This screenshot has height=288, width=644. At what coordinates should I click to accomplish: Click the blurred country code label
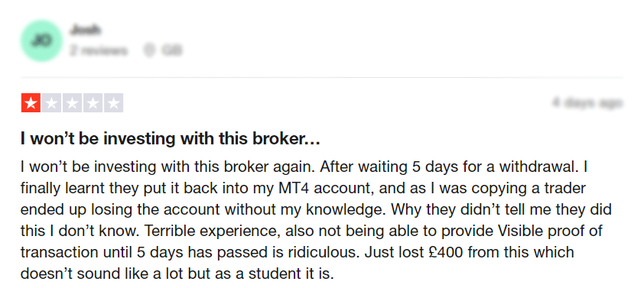point(171,50)
